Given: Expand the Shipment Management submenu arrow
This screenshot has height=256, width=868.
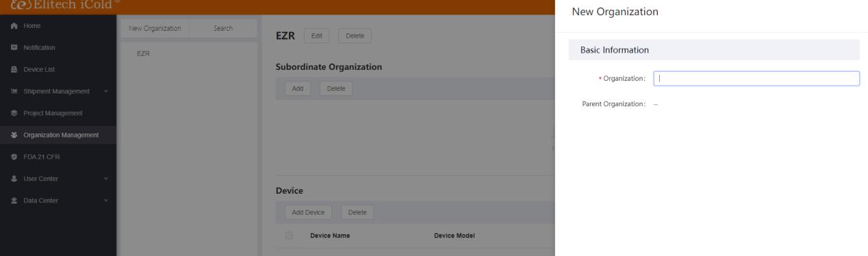Looking at the screenshot, I should [x=106, y=92].
